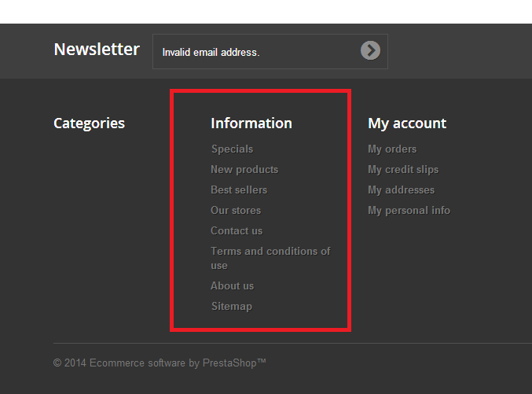Click the Categories footer heading
The width and height of the screenshot is (532, 394).
click(89, 123)
